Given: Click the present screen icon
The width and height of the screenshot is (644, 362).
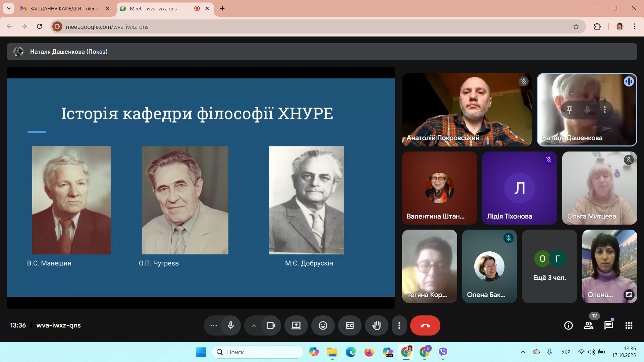Looking at the screenshot, I should pyautogui.click(x=296, y=325).
